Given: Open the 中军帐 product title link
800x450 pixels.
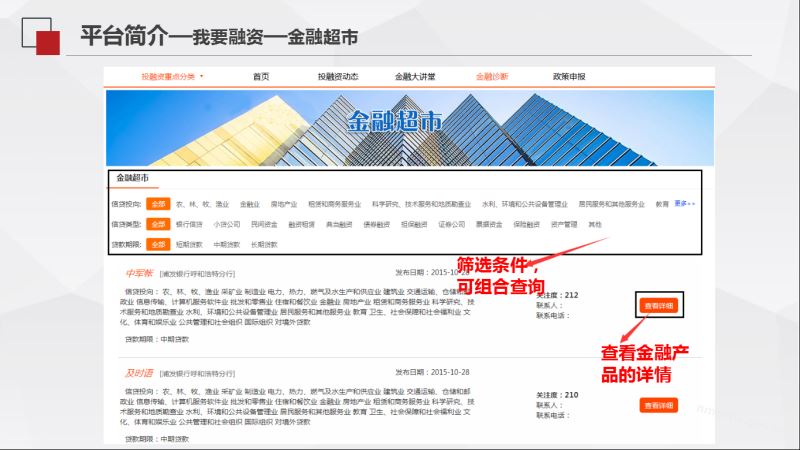Looking at the screenshot, I should (138, 272).
